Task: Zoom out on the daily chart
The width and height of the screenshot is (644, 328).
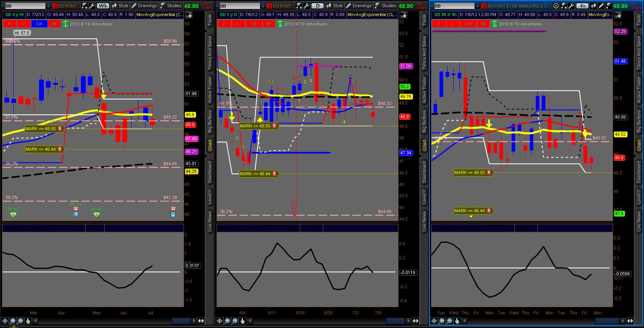Action: click(x=235, y=321)
